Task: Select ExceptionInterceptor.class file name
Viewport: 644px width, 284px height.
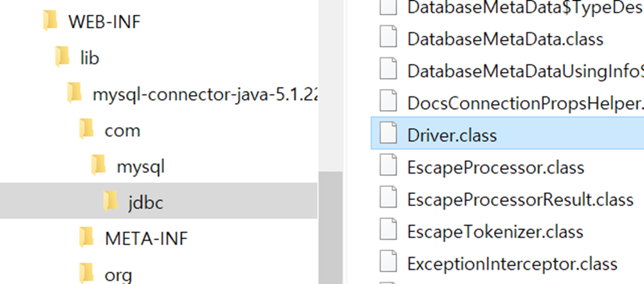Action: (x=512, y=263)
